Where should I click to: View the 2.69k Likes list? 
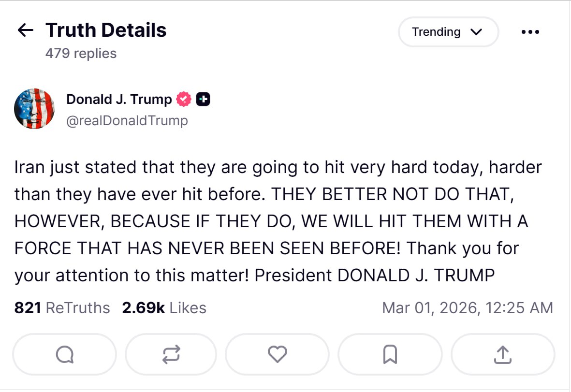coord(164,308)
